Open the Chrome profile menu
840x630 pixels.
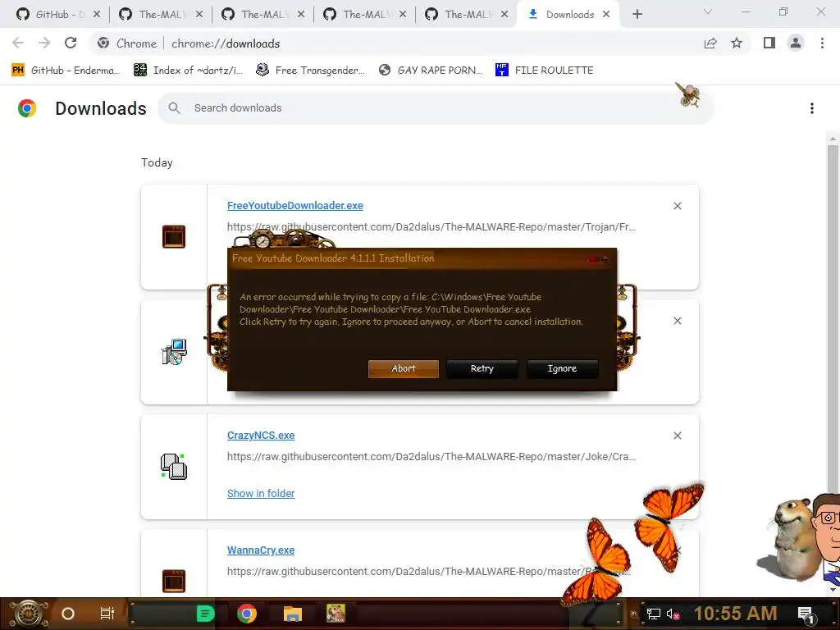pos(796,43)
